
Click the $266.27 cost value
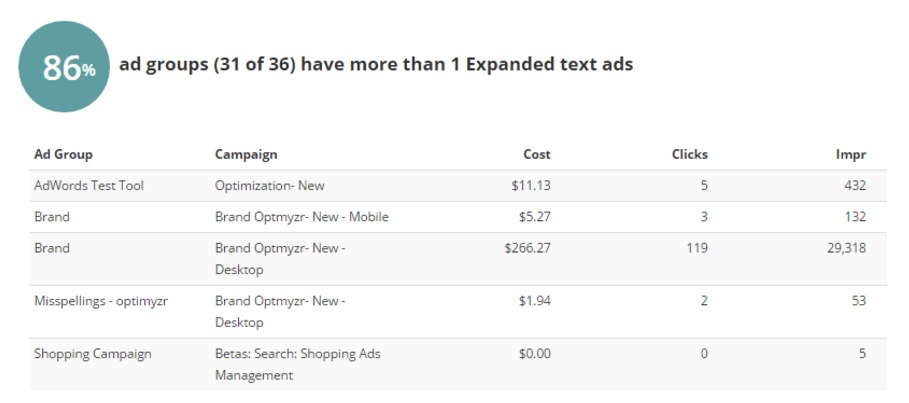tap(528, 248)
